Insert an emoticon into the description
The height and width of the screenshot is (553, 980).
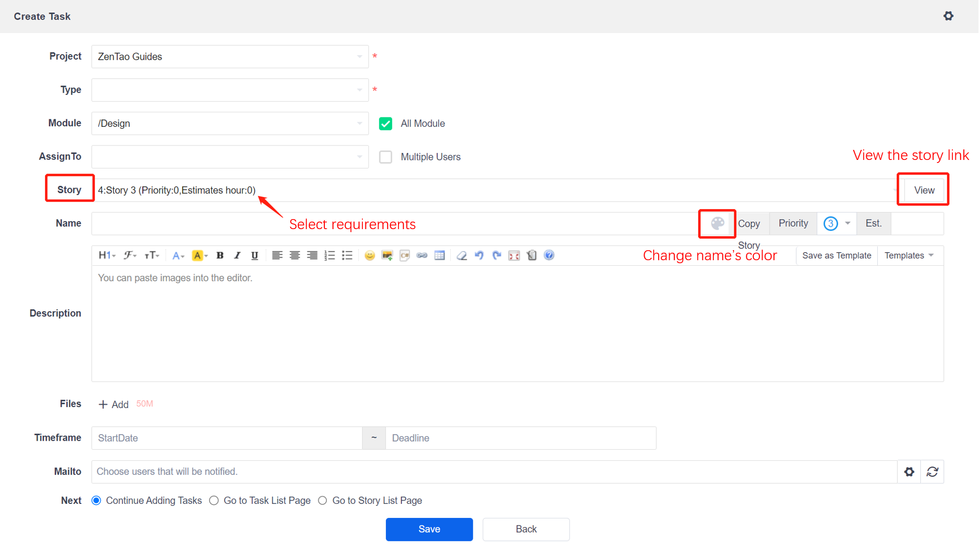pyautogui.click(x=369, y=256)
